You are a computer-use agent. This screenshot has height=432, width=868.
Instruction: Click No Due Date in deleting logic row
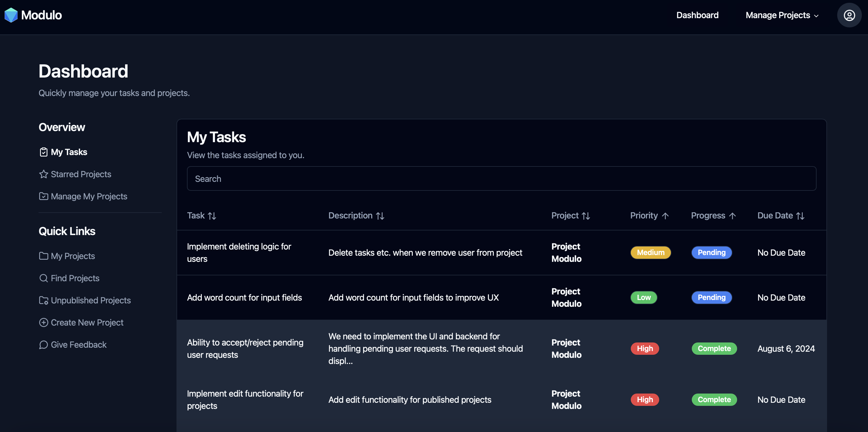781,253
